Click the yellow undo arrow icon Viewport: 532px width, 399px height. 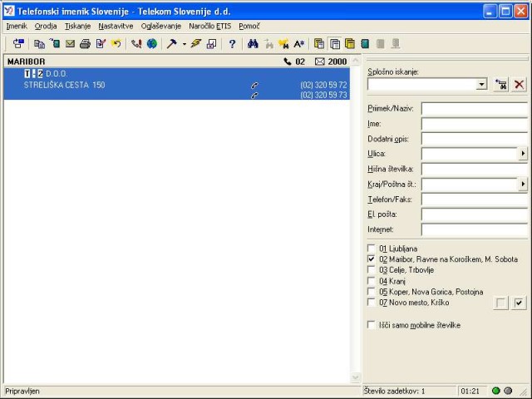[116, 43]
